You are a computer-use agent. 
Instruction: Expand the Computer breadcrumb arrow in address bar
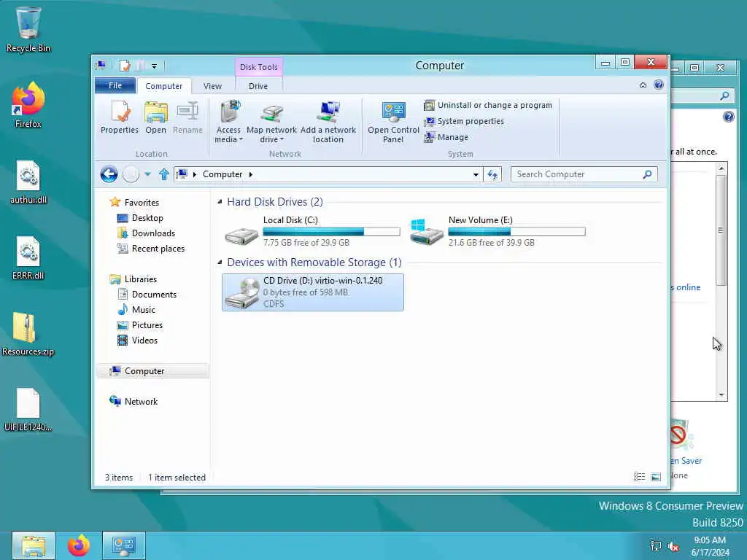tap(251, 174)
